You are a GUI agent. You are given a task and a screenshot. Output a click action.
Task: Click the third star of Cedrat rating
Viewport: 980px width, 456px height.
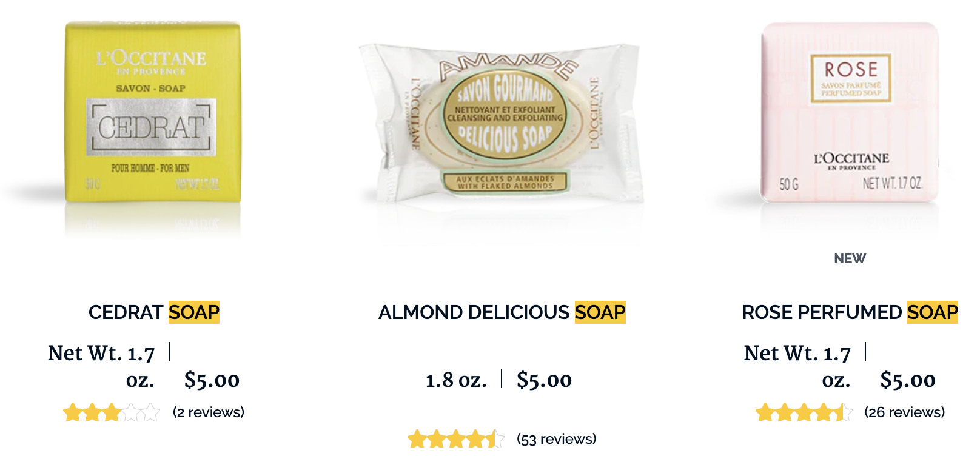point(112,412)
